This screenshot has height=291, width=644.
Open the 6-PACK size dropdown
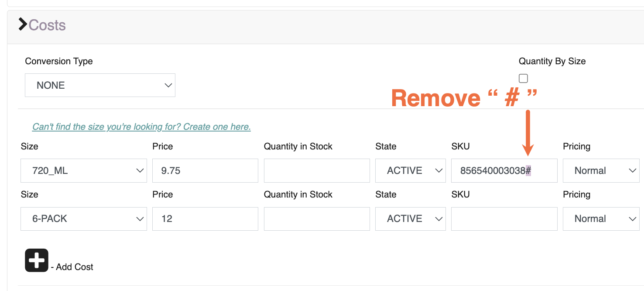pos(84,218)
